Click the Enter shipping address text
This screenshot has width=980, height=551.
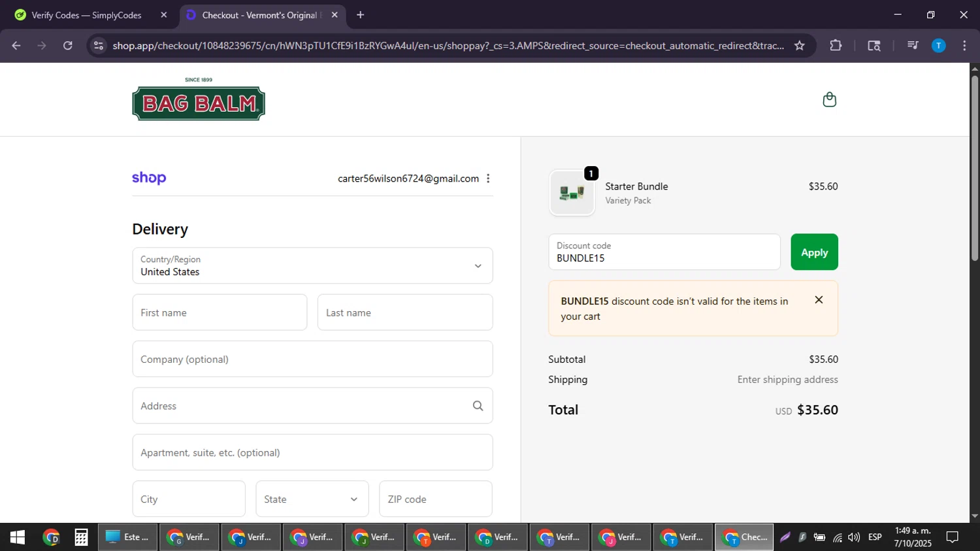[787, 380]
